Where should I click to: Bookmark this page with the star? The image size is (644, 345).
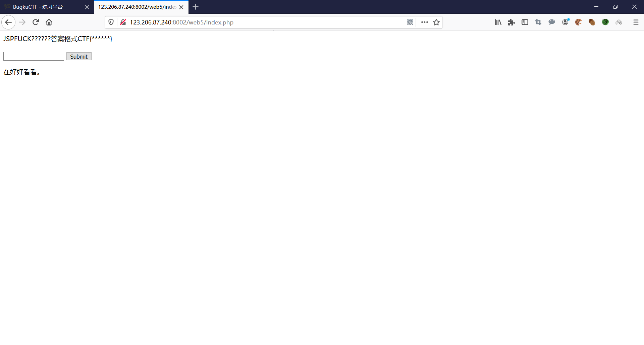pyautogui.click(x=436, y=22)
